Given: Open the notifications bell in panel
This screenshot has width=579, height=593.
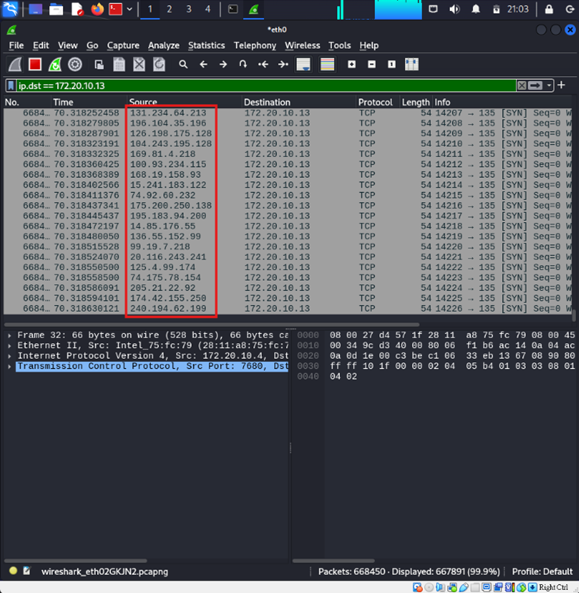Looking at the screenshot, I should [476, 9].
